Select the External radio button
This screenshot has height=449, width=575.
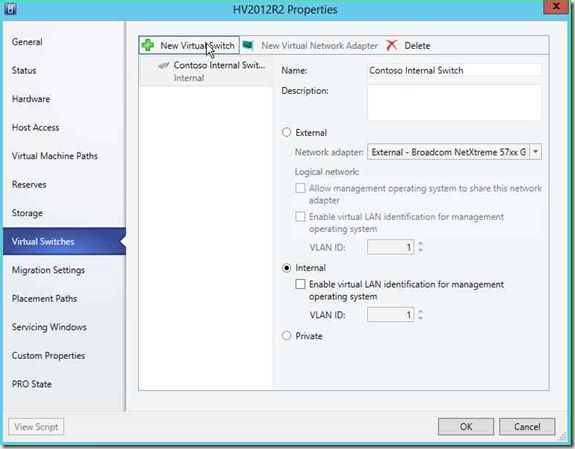(286, 132)
